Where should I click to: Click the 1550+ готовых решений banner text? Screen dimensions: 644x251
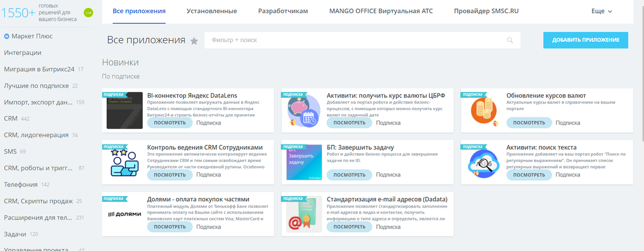(40, 12)
